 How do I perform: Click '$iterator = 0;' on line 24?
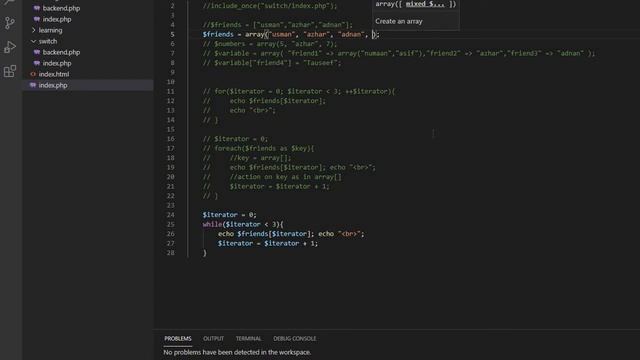click(229, 215)
